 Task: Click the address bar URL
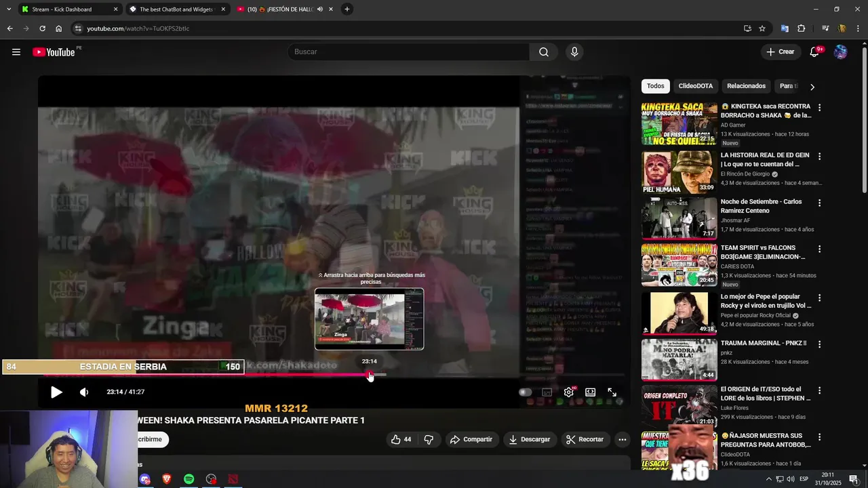click(138, 28)
